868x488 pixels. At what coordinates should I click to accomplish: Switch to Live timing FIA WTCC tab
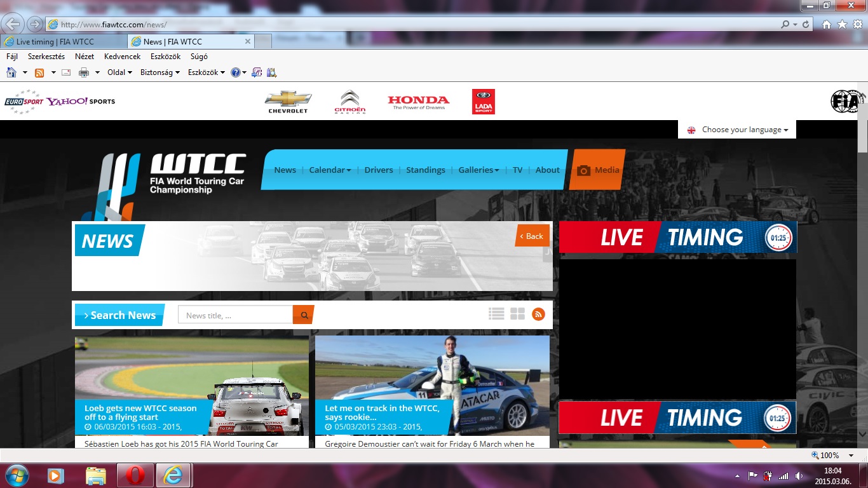point(55,42)
